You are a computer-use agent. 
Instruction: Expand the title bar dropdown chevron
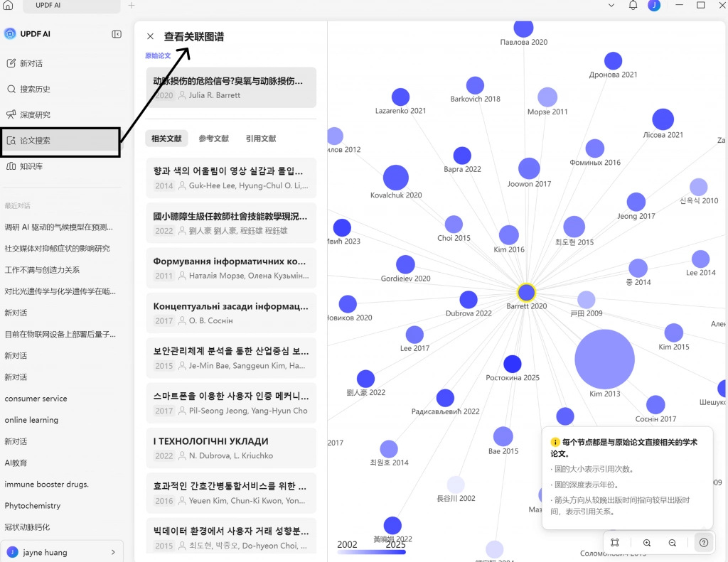tap(611, 6)
